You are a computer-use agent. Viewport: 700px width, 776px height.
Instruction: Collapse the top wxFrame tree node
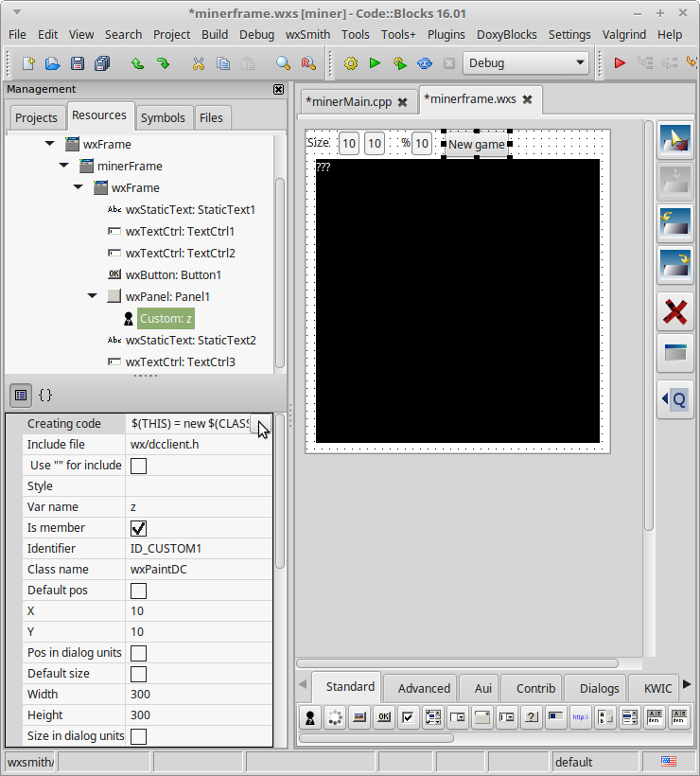click(49, 144)
